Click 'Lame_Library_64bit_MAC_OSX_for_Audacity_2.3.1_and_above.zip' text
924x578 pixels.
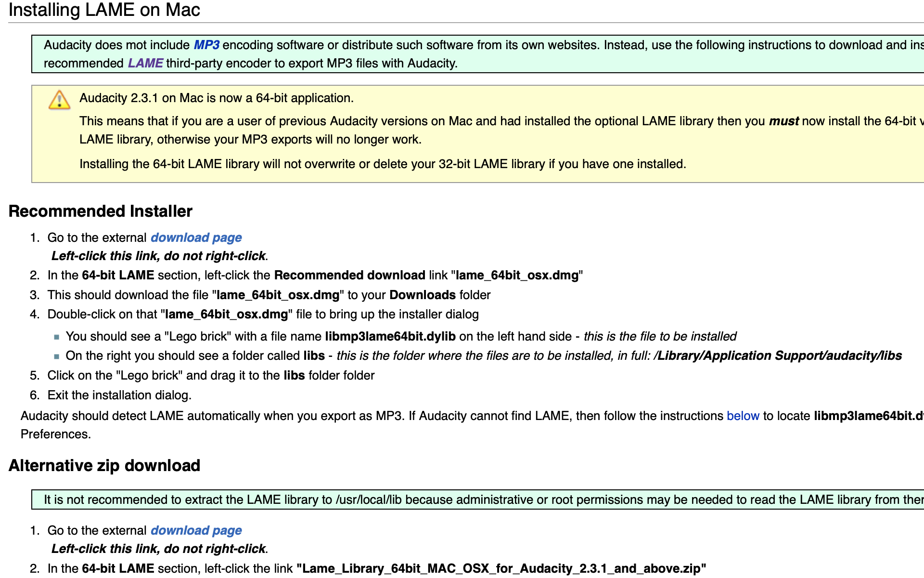coord(501,568)
